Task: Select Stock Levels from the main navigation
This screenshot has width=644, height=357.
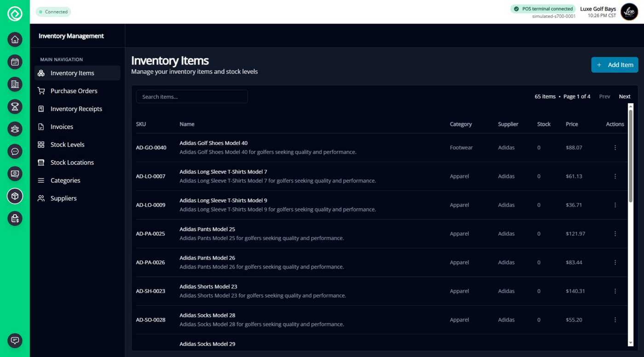Action: click(67, 144)
